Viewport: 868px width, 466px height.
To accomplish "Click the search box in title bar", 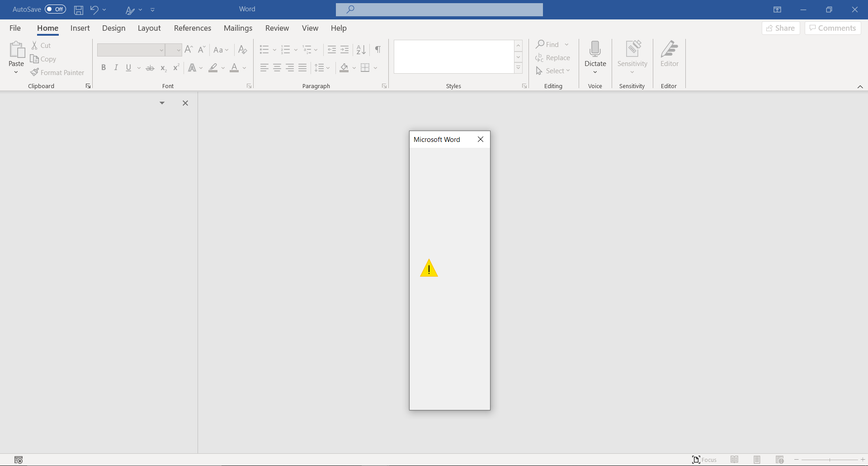I will [439, 9].
